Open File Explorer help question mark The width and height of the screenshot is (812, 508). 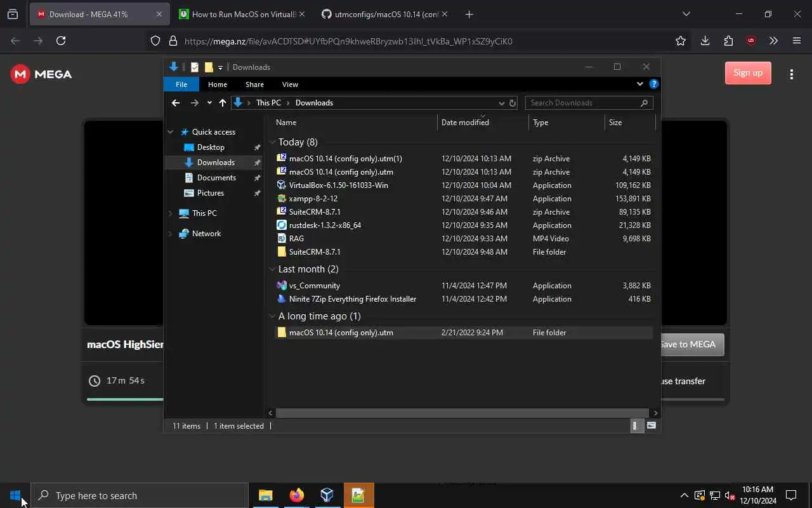pos(654,84)
